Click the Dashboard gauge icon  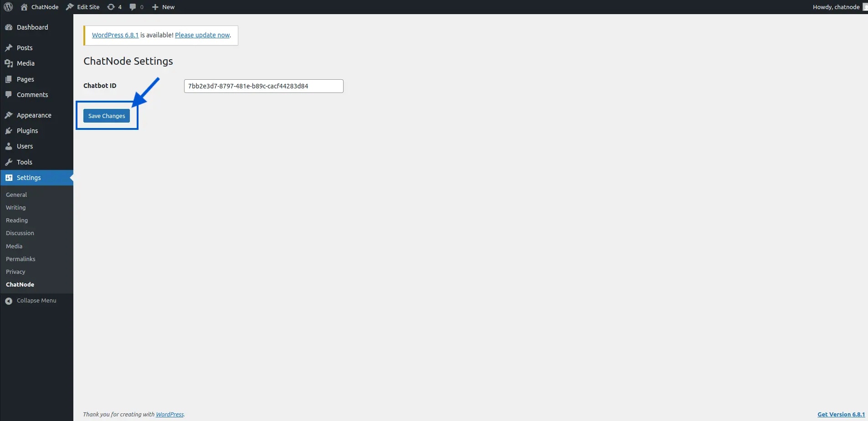click(x=9, y=27)
